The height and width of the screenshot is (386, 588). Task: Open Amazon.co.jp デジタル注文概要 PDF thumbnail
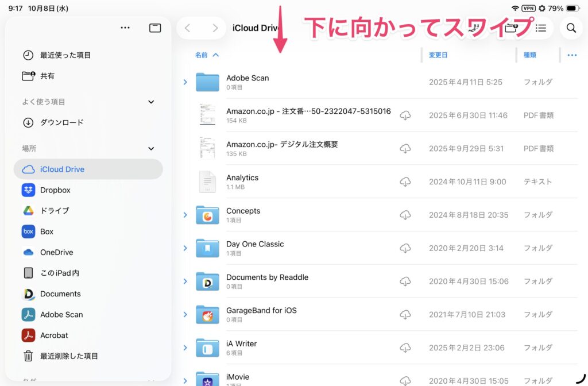tap(207, 148)
